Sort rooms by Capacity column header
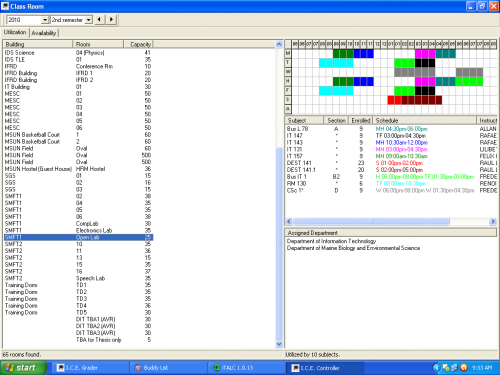 138,44
